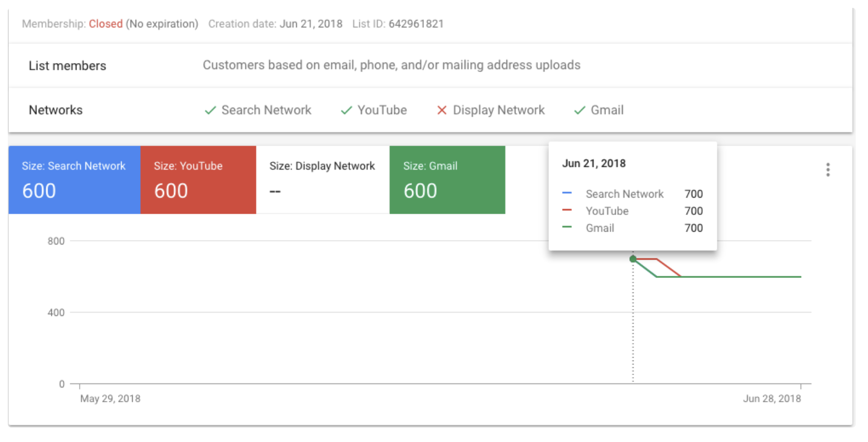Click the red X beside Display Network

pos(442,110)
